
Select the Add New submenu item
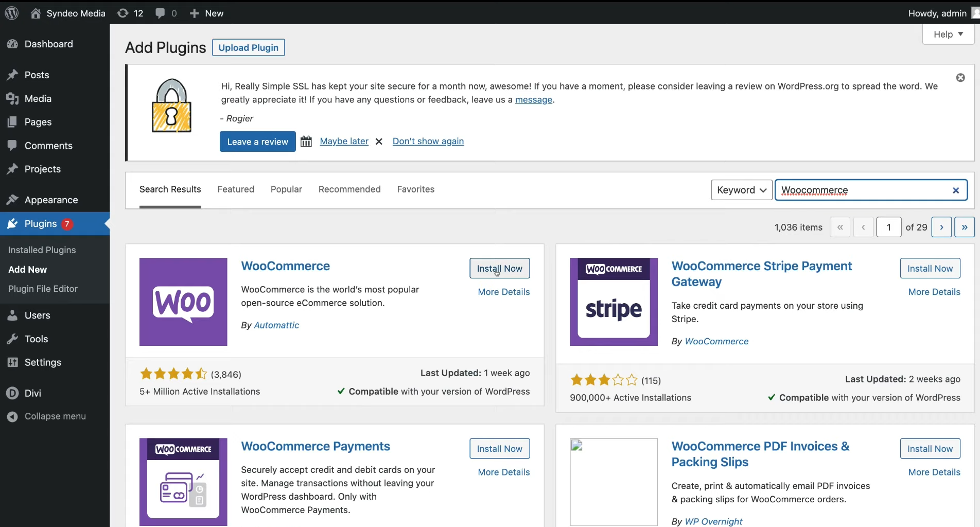coord(27,269)
